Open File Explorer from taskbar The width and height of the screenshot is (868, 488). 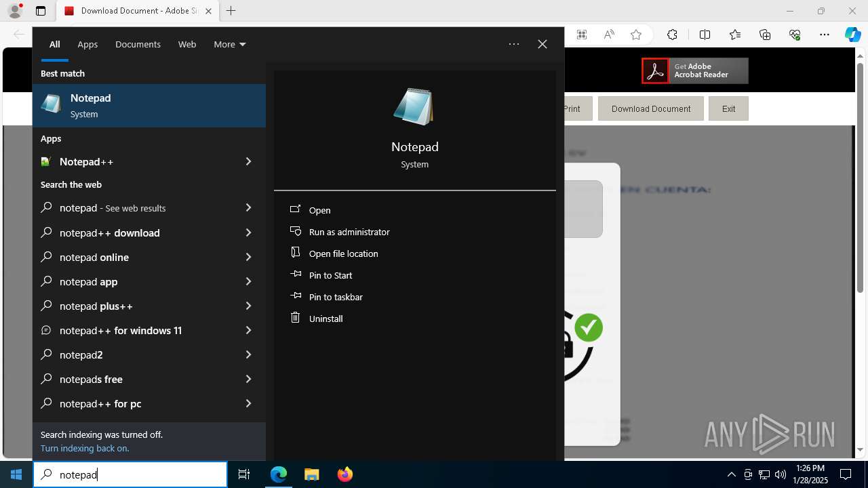(311, 474)
